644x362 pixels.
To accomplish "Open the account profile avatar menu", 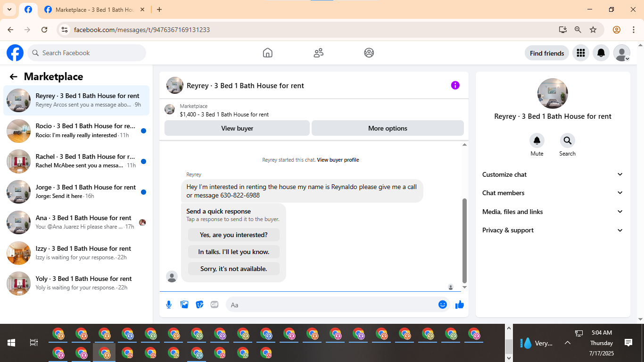I will [x=622, y=53].
